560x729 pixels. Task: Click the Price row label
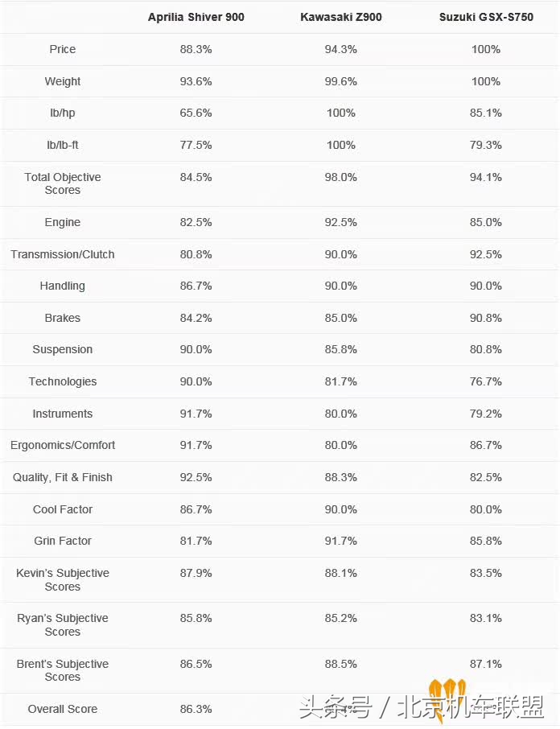[63, 49]
